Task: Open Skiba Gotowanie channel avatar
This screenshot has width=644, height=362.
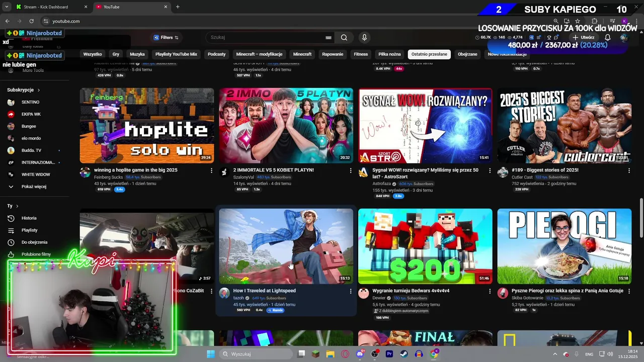Action: [503, 293]
